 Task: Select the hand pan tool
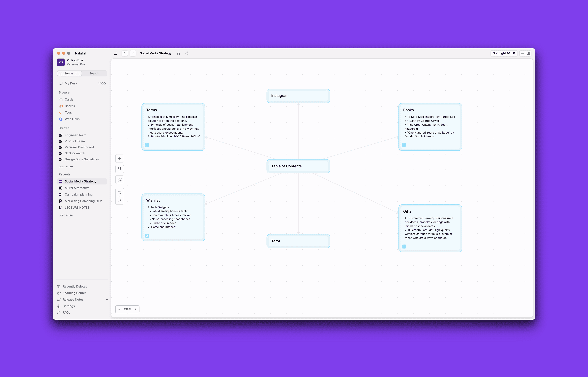pos(119,169)
